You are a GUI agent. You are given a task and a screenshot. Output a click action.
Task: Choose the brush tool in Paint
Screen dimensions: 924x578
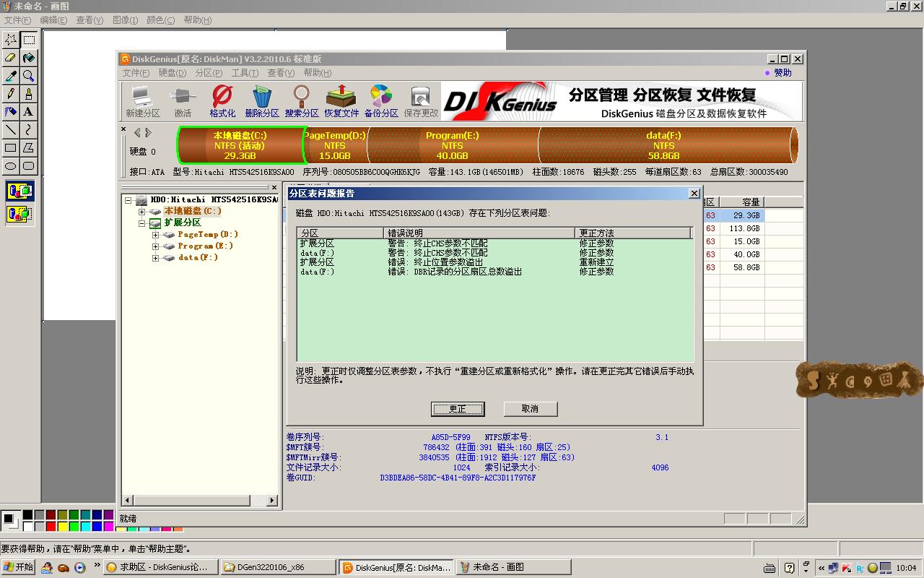tap(29, 94)
